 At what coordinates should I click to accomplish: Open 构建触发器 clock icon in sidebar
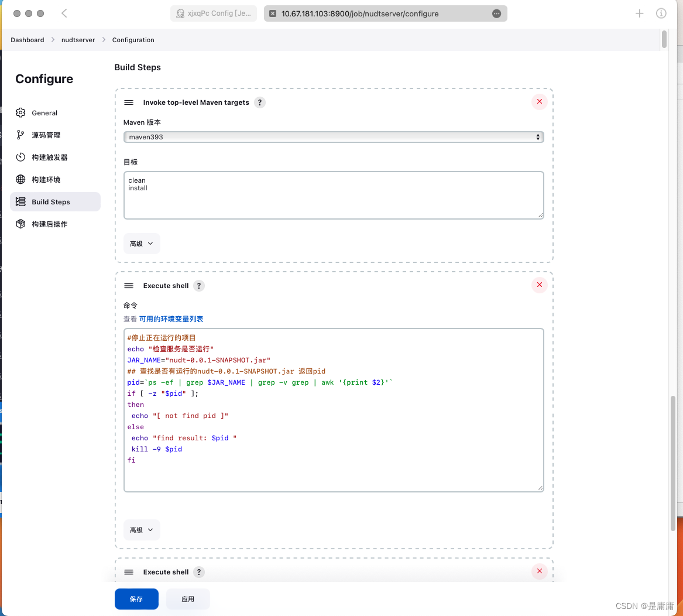[20, 157]
